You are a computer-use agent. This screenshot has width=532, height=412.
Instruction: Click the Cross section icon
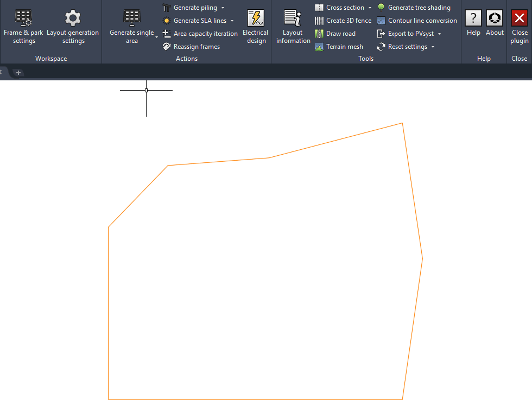tap(319, 8)
